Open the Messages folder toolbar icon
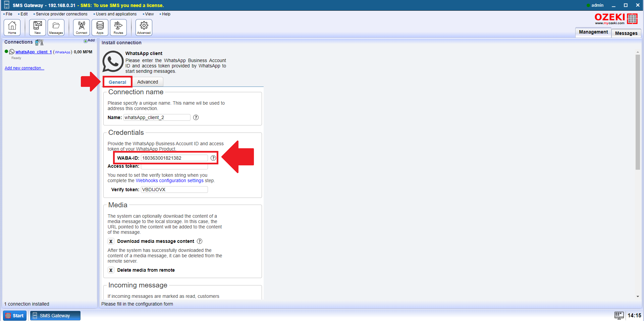644x321 pixels. pos(56,27)
